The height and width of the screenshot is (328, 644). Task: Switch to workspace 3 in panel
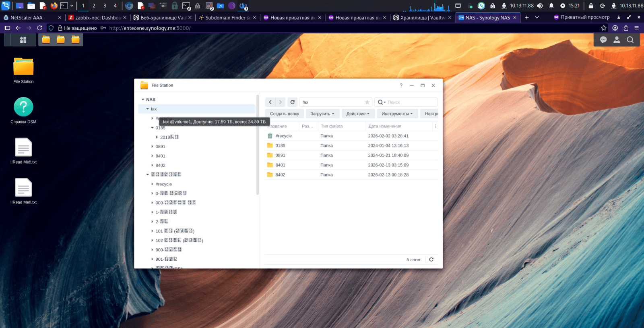pyautogui.click(x=105, y=6)
